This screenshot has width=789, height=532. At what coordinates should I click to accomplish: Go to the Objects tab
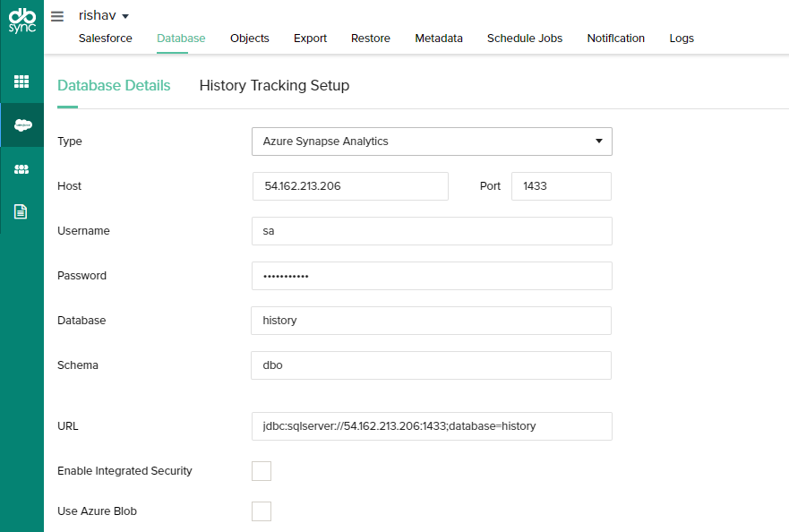click(x=249, y=39)
